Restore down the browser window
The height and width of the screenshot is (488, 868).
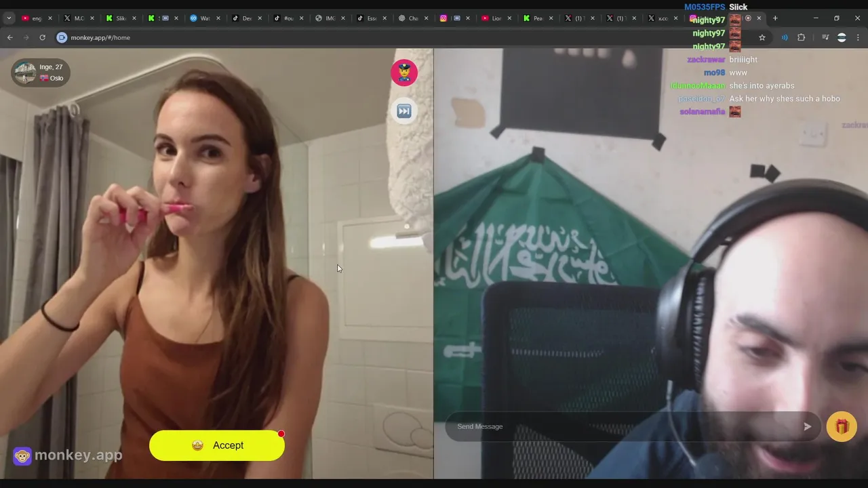coord(837,18)
